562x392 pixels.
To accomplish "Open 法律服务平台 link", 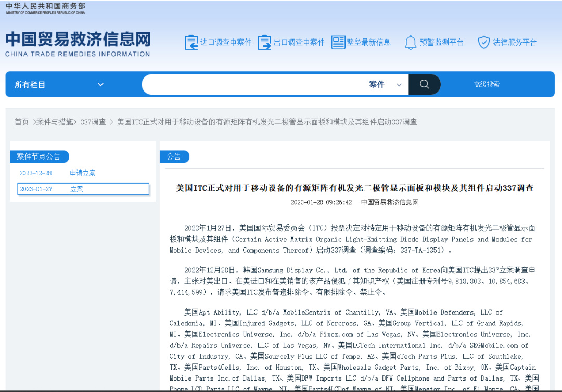I will pyautogui.click(x=515, y=43).
